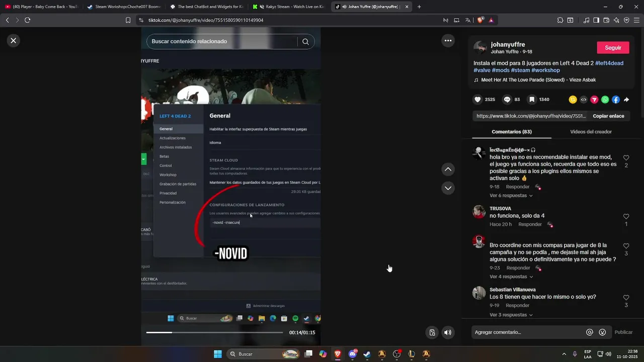Focus the Agregar comentario input field
This screenshot has width=644, height=362.
coord(527,332)
